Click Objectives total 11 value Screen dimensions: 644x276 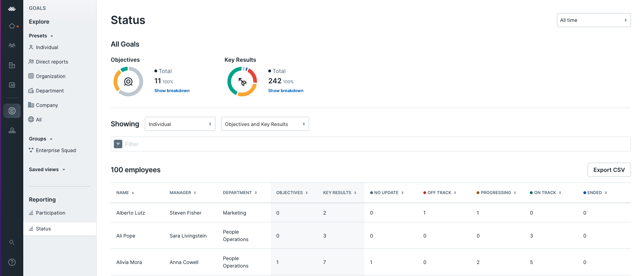[x=158, y=81]
